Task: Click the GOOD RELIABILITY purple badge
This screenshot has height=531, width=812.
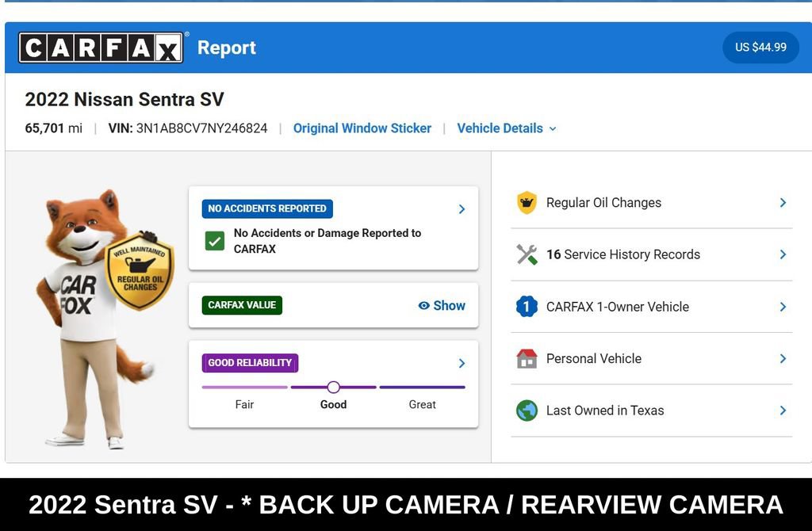Action: click(x=250, y=363)
